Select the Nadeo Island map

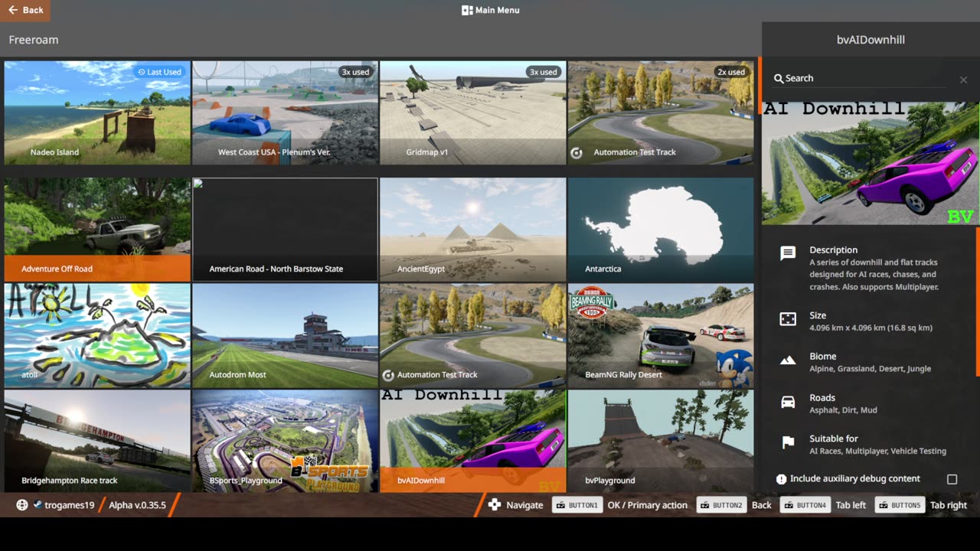[x=97, y=112]
